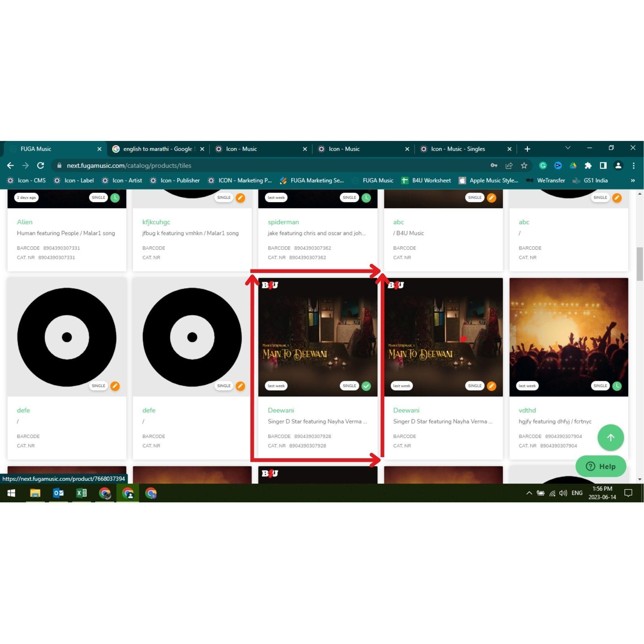
Task: Toggle the browser side panel icon
Action: click(x=603, y=165)
